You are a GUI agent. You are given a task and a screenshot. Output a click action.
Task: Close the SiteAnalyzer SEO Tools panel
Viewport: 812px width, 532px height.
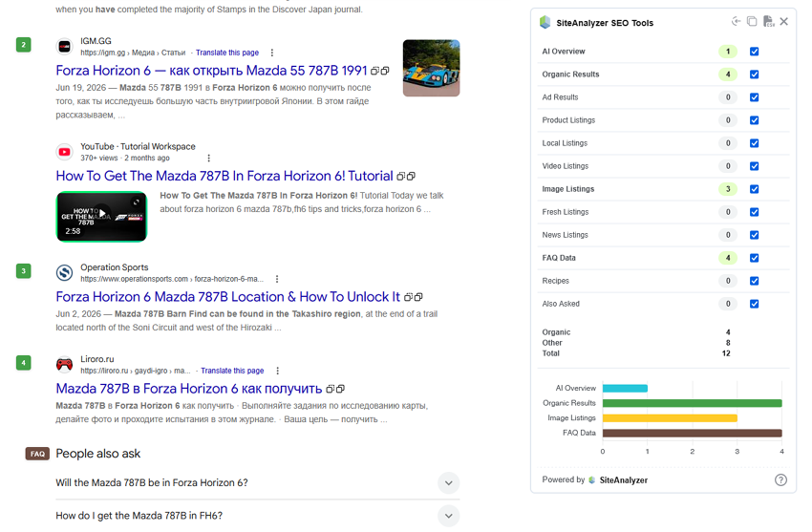pyautogui.click(x=784, y=21)
